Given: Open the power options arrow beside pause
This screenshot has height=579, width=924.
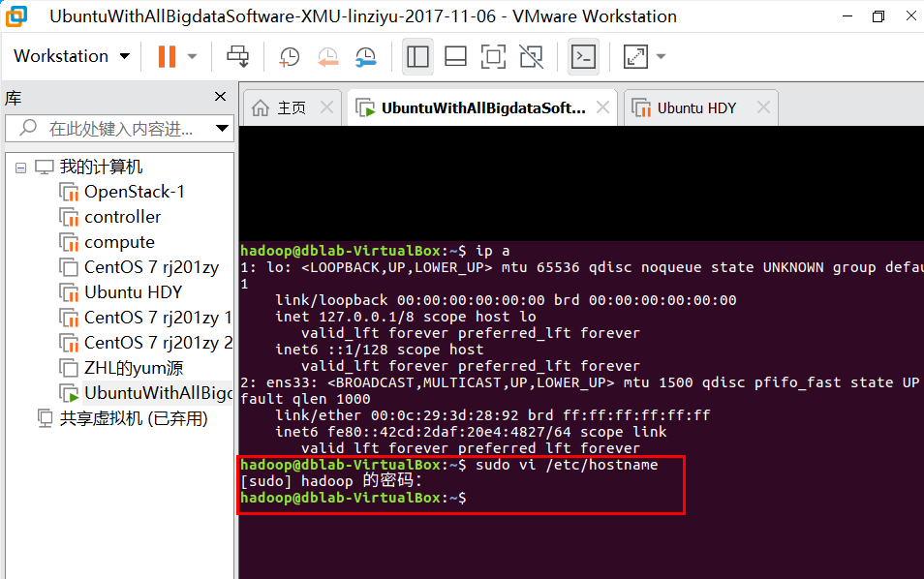Looking at the screenshot, I should (x=192, y=56).
